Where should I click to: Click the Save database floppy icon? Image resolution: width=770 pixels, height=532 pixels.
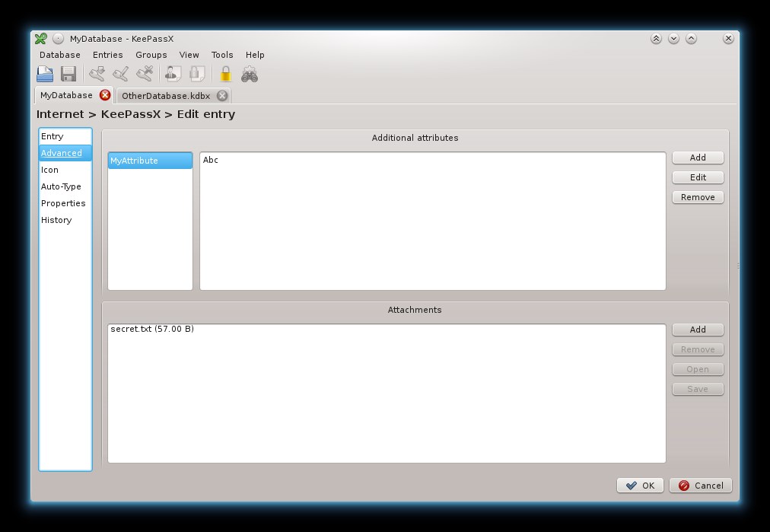pyautogui.click(x=68, y=74)
